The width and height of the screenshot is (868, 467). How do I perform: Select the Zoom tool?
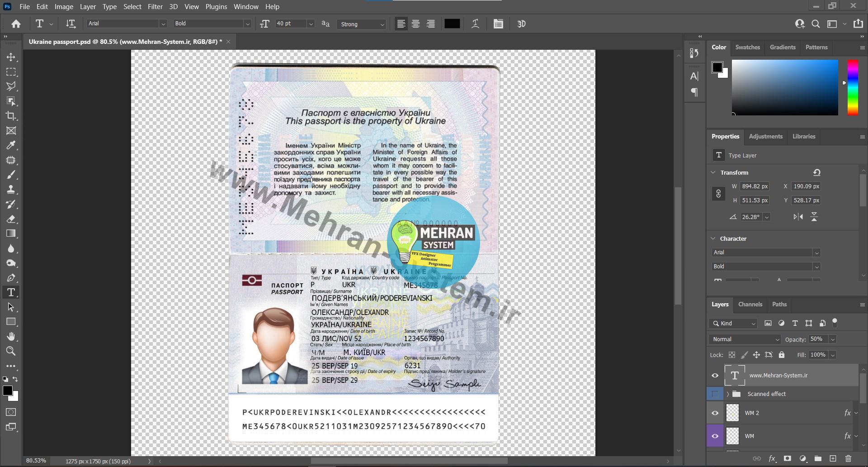click(x=11, y=351)
